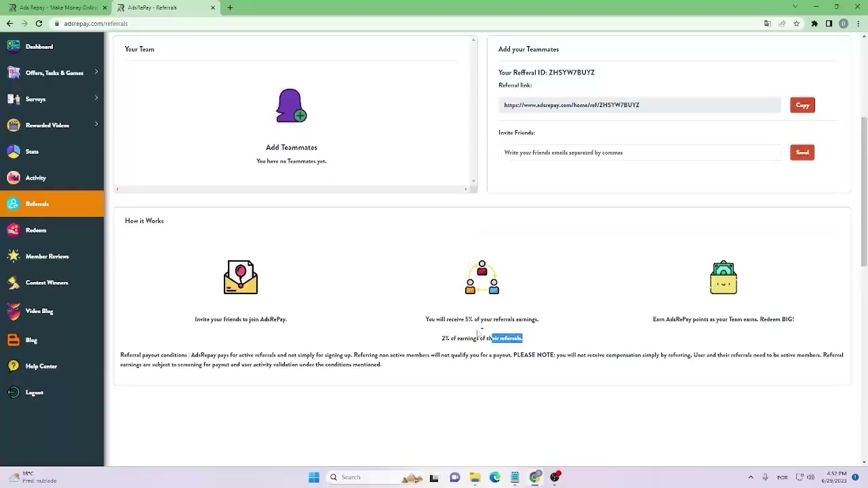Click the Your Team panel vertical scrollbar

click(473, 110)
